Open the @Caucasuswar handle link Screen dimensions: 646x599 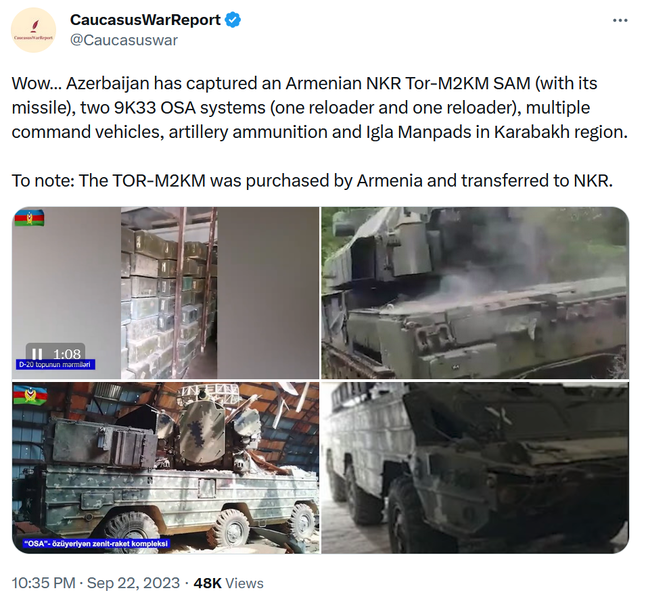tap(124, 40)
